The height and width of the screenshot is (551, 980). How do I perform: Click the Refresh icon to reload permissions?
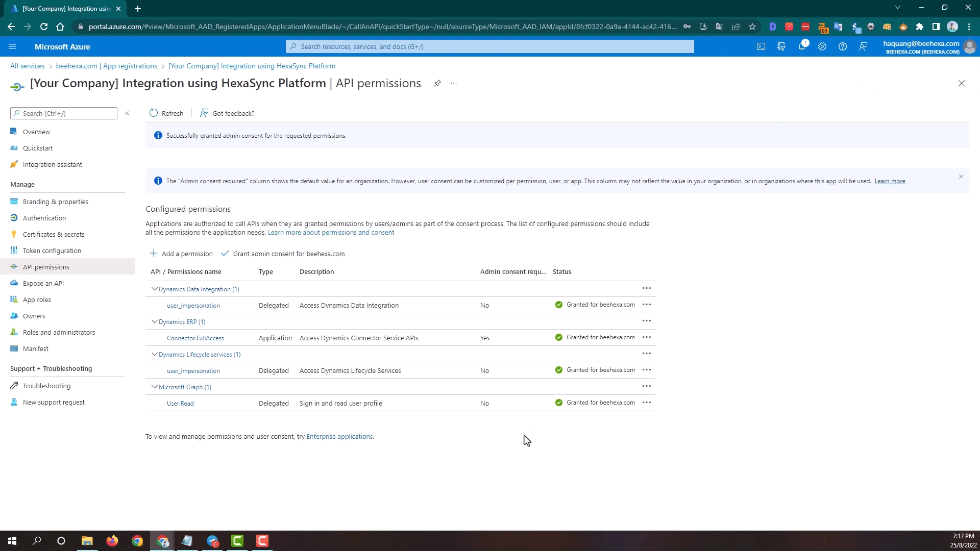tap(154, 113)
